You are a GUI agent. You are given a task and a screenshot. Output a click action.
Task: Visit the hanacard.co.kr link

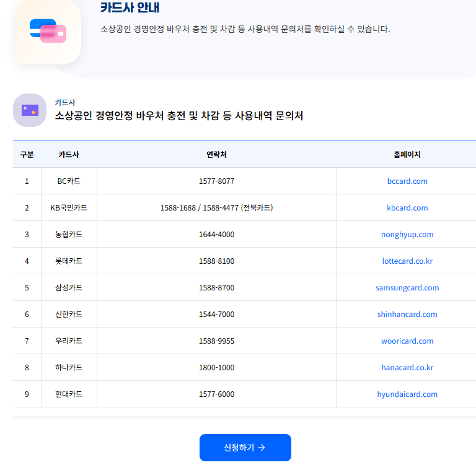coord(407,368)
